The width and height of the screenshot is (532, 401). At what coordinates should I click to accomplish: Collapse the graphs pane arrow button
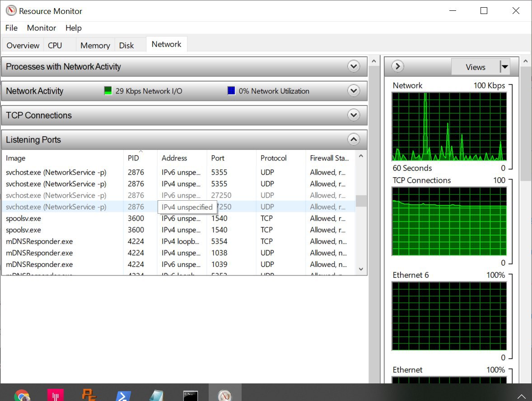(x=397, y=66)
